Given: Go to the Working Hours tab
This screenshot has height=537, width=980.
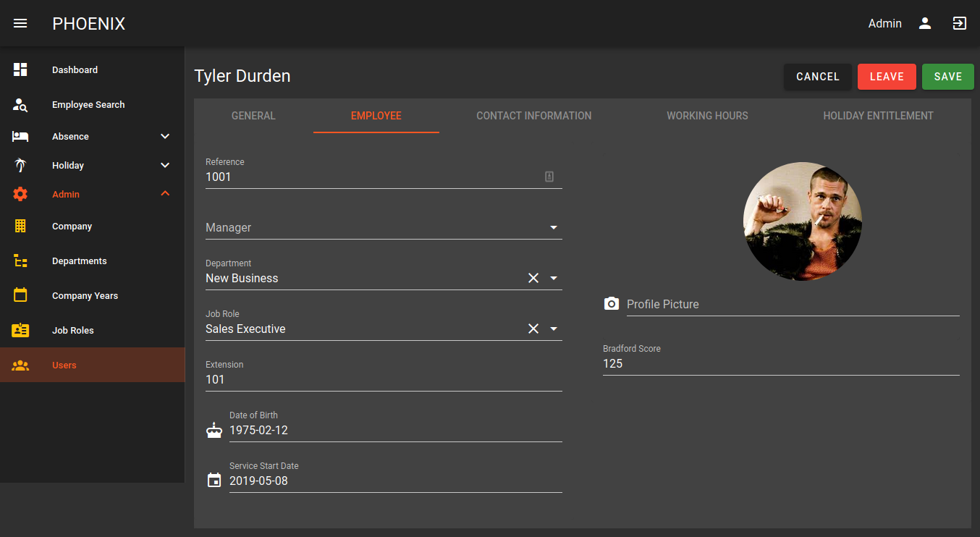Looking at the screenshot, I should pos(707,116).
